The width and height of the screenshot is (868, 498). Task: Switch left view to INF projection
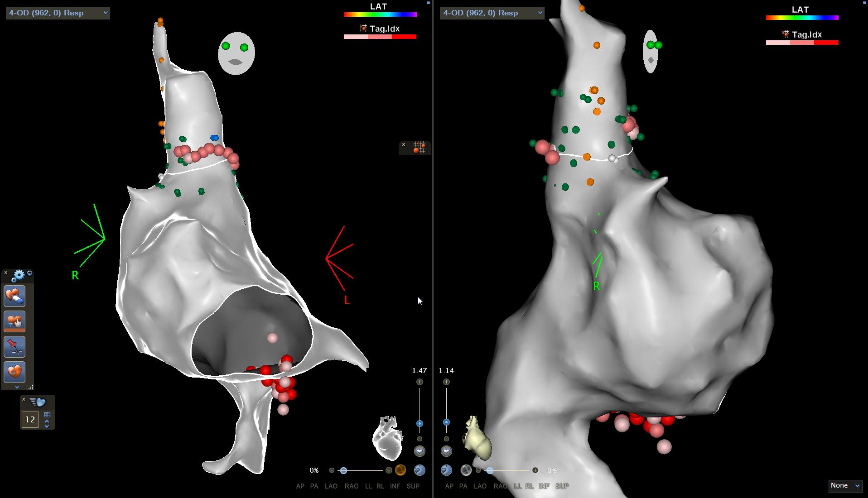(395, 486)
